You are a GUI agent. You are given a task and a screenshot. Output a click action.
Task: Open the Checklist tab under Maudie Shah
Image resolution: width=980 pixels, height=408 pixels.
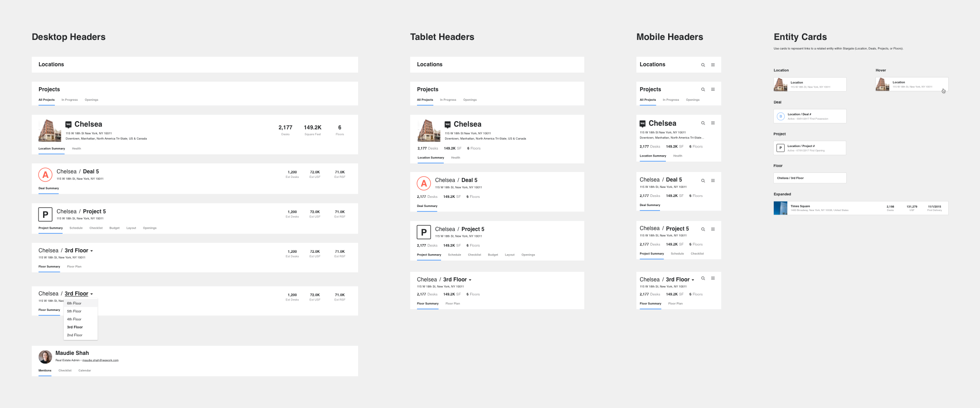[x=65, y=370]
